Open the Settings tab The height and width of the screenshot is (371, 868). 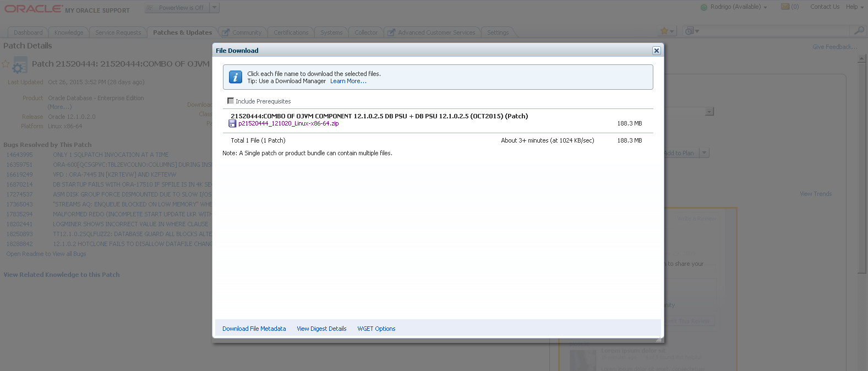(498, 32)
